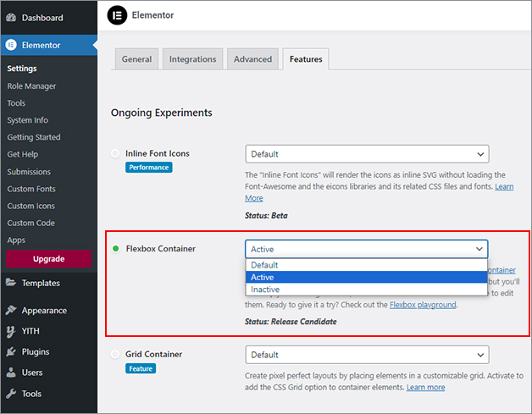Click the Users person icon
Viewport: 532px width, 414px height.
coord(11,373)
